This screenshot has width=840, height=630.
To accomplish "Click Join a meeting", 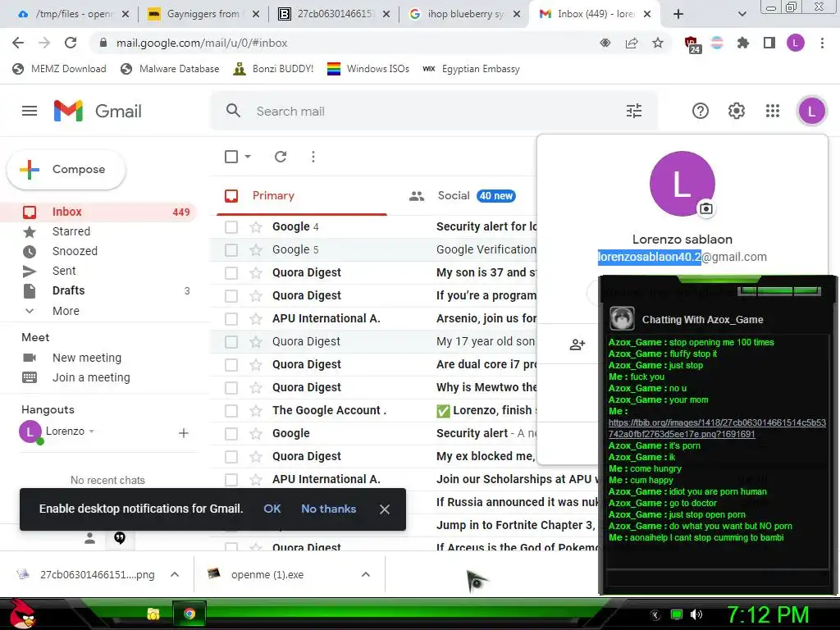I will click(x=91, y=377).
